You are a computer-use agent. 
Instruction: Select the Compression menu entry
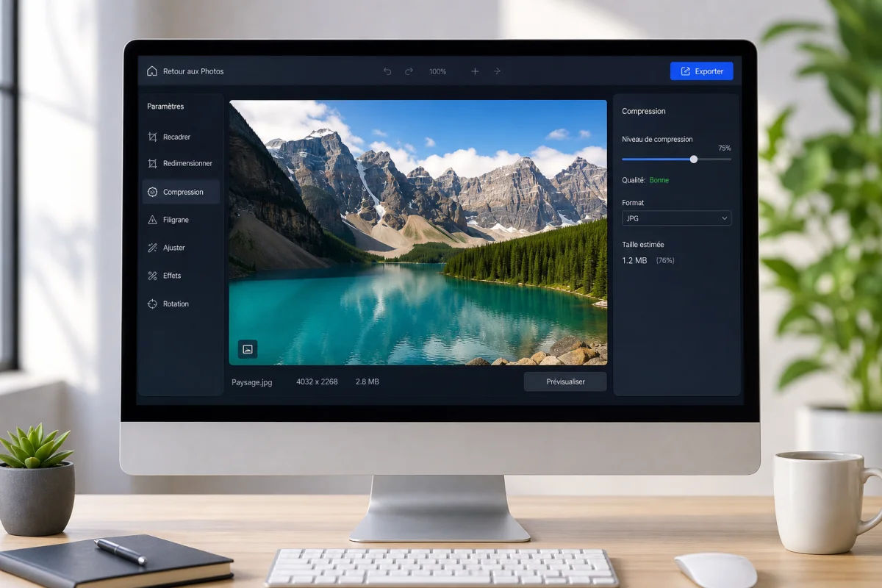click(x=181, y=192)
